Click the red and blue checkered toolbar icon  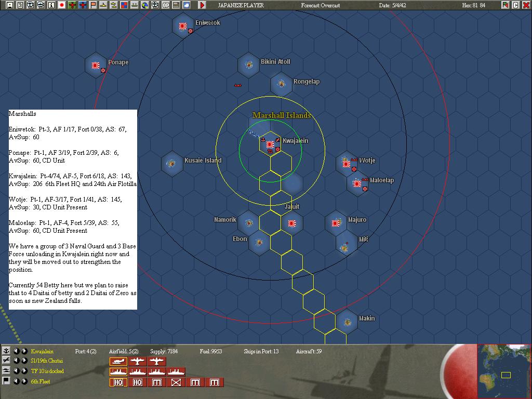124,5
